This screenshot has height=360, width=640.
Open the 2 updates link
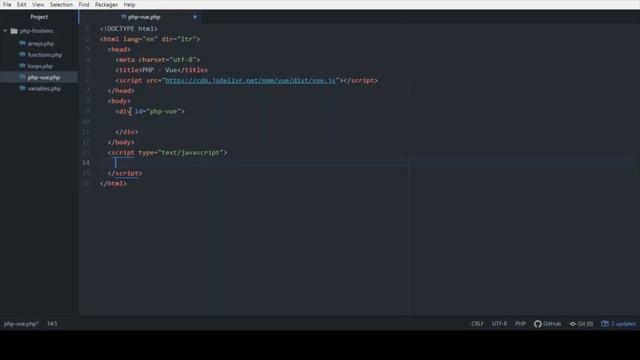pos(623,324)
